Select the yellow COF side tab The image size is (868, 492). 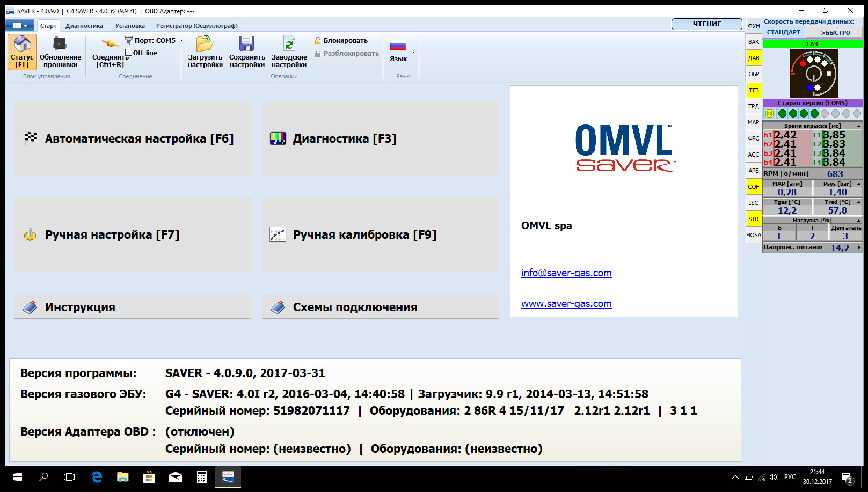tap(754, 187)
